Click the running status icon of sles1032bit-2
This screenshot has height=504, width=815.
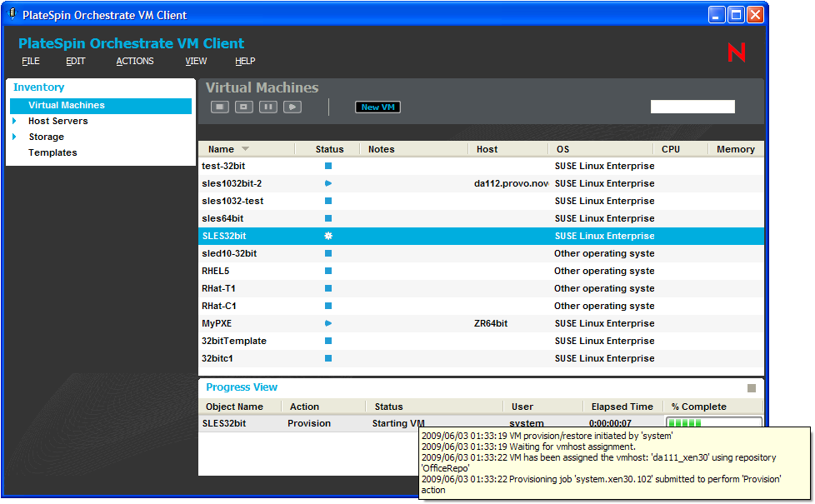click(x=328, y=183)
